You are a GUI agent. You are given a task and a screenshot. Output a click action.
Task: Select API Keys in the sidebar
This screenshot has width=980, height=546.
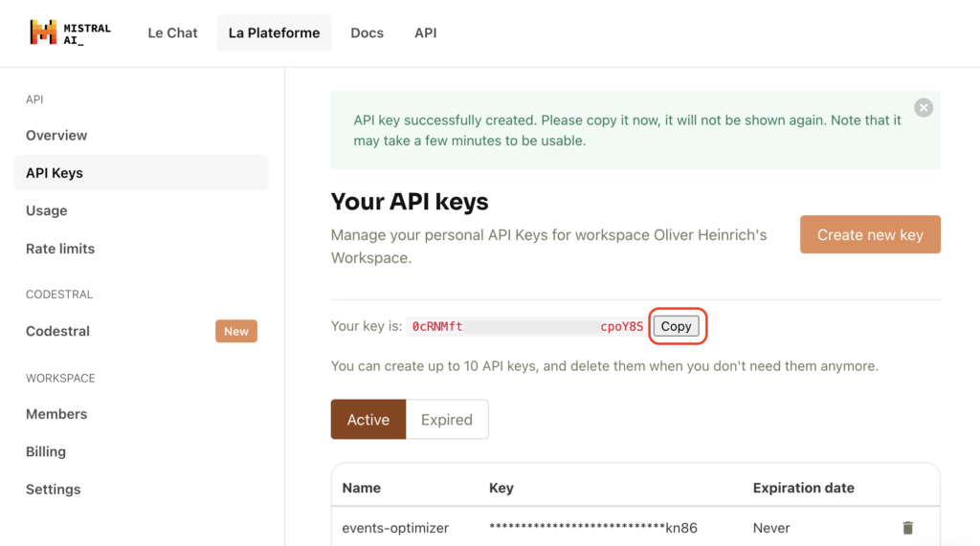click(142, 173)
